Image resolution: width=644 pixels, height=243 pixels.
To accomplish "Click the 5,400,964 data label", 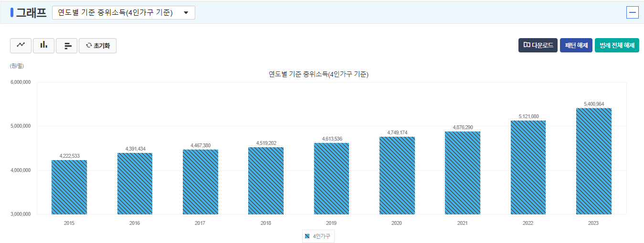I will coord(594,104).
